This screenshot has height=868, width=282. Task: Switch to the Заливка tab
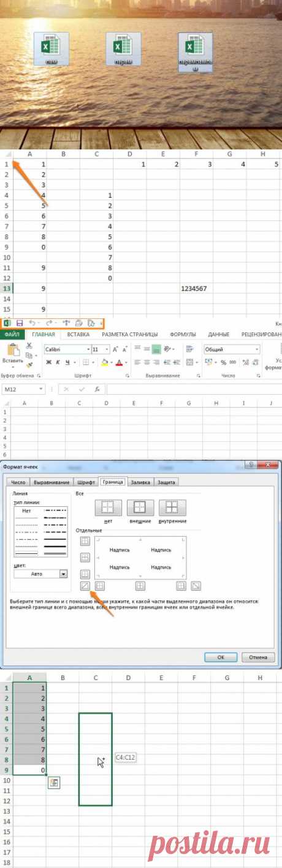tap(140, 482)
